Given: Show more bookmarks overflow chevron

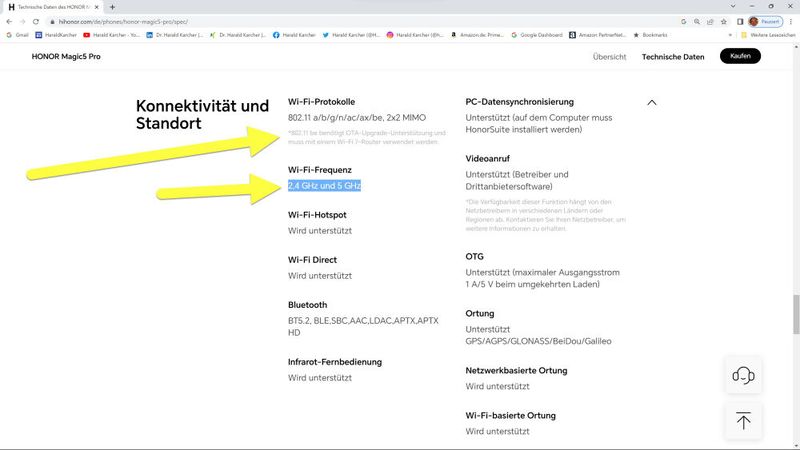Looking at the screenshot, I should coord(730,35).
